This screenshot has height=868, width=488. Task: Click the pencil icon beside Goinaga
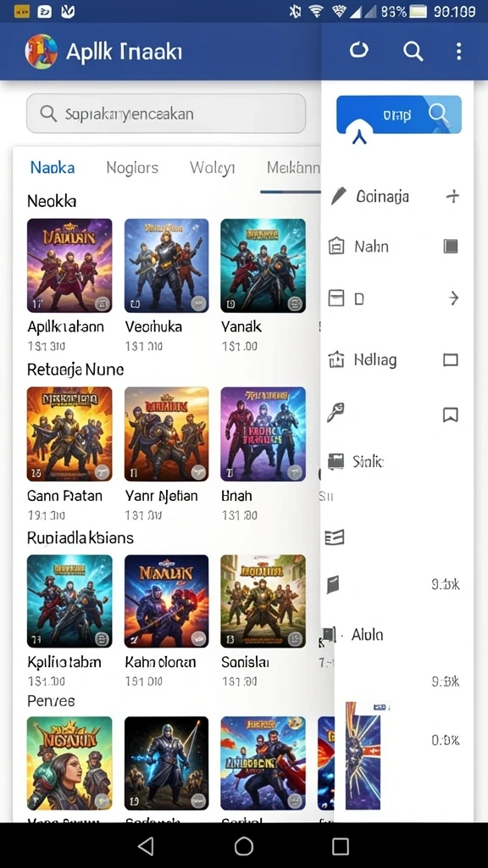[x=338, y=196]
